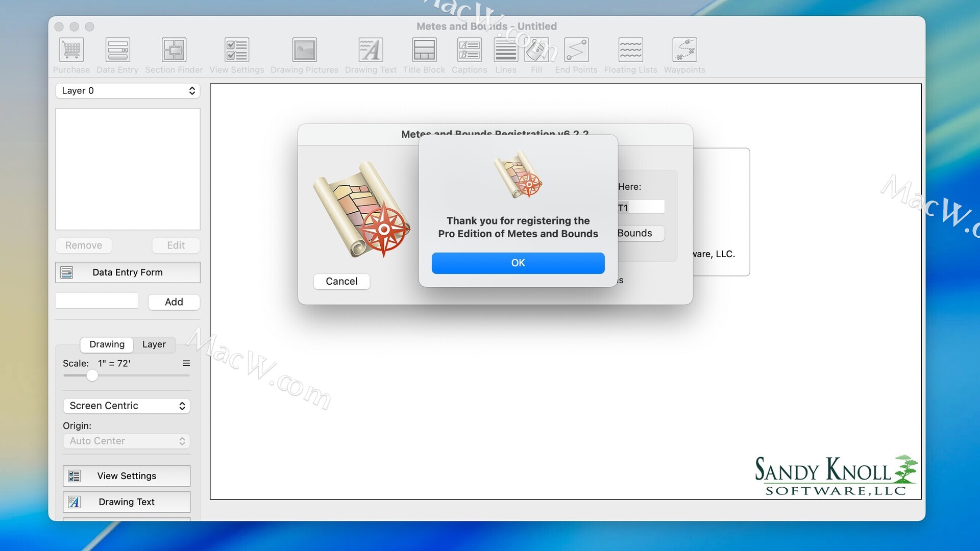The image size is (980, 551).
Task: Click the large map scroll icon in registration dialog
Action: click(x=361, y=209)
